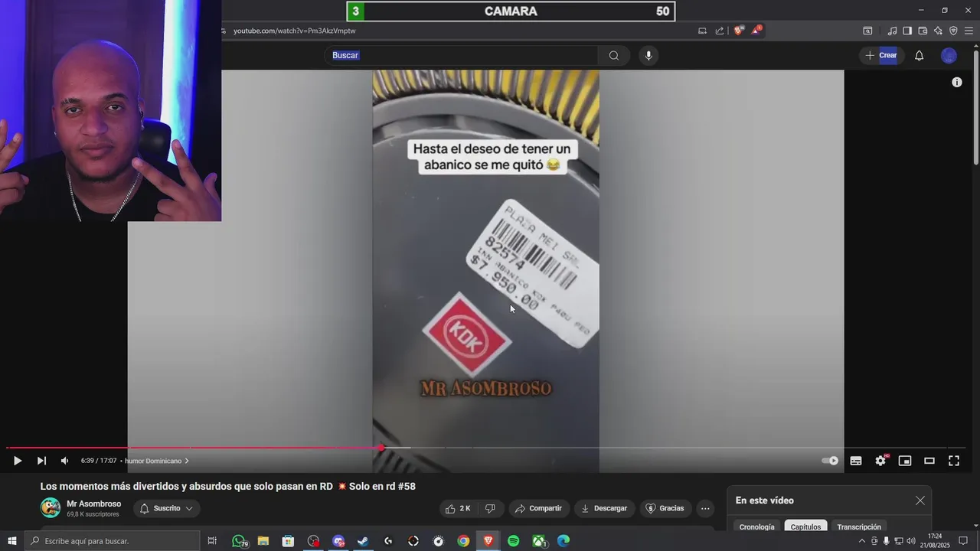The image size is (980, 551).
Task: Click the install app icon in address bar
Action: (702, 31)
